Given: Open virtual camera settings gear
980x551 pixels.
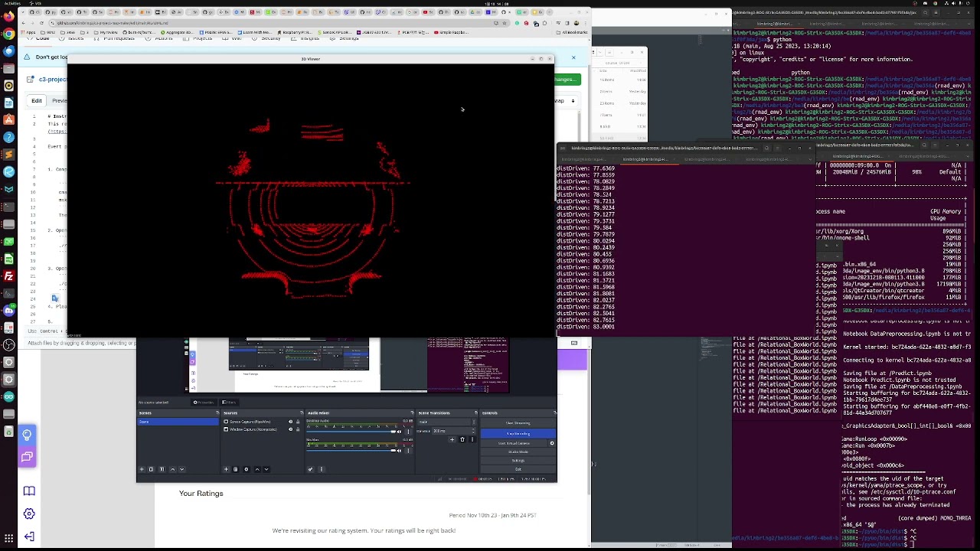Looking at the screenshot, I should click(551, 443).
